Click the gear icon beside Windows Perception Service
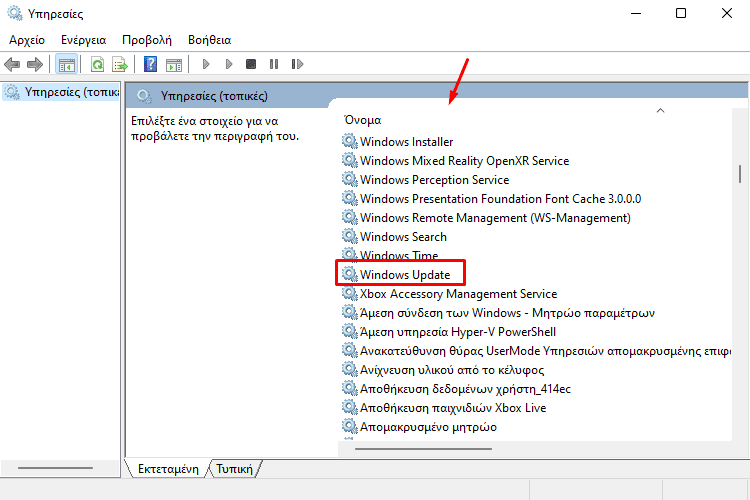 [x=350, y=179]
